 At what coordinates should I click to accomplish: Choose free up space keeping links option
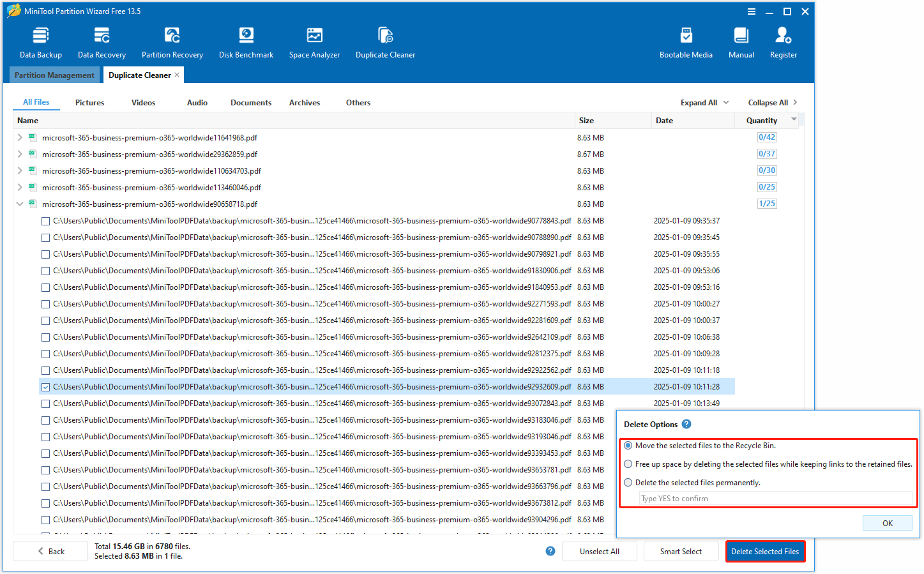pos(628,464)
